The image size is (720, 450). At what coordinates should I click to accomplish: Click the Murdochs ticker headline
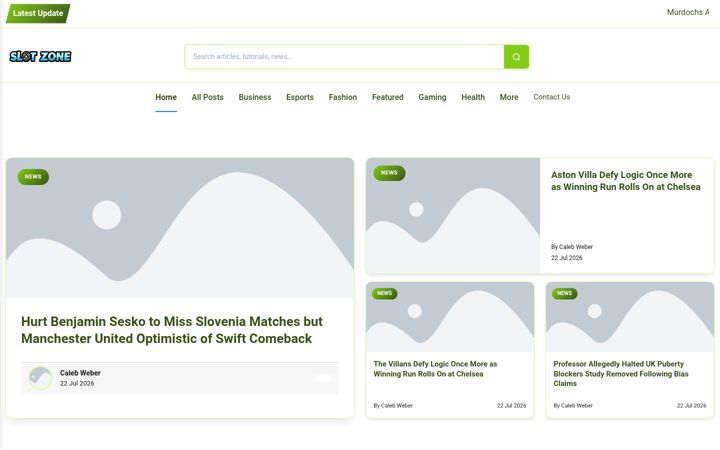click(688, 12)
